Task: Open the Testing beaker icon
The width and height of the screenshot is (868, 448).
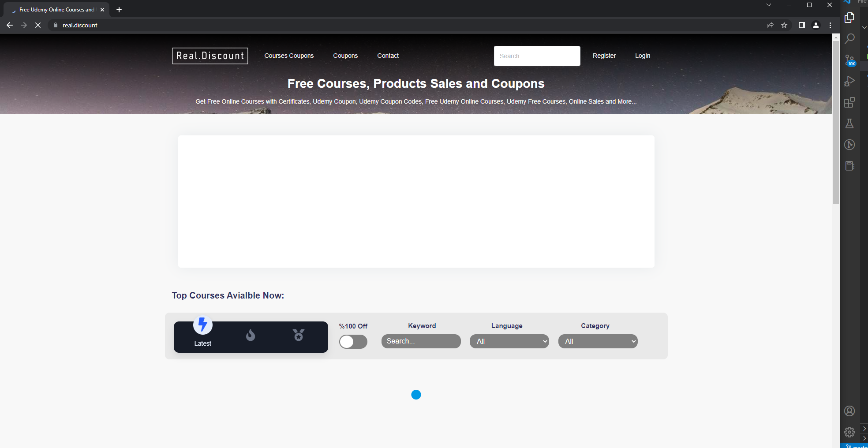Action: (x=849, y=123)
